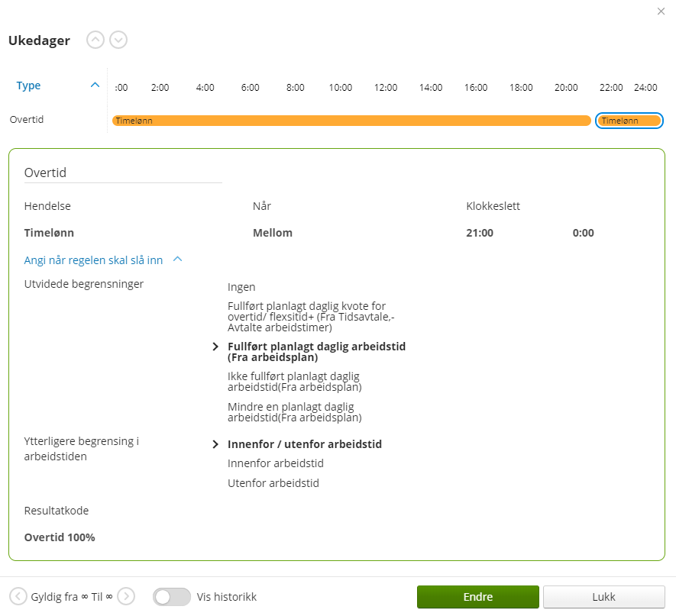Select the long Timelønn bar in the timeline

point(351,121)
